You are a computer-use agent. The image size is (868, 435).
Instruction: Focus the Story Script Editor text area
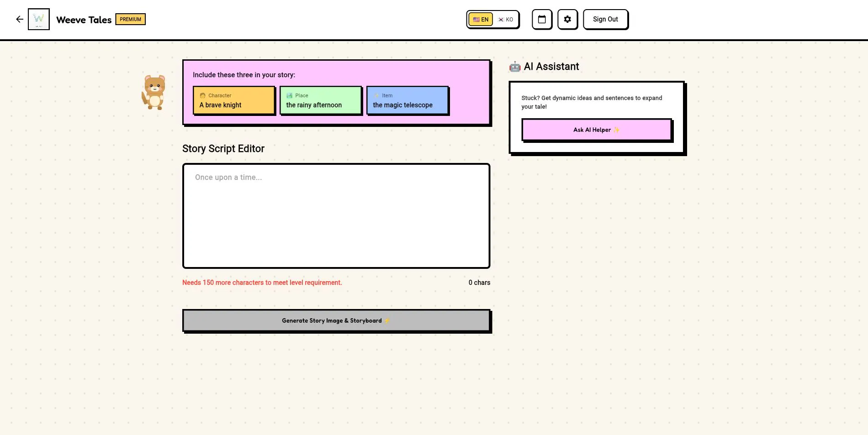pyautogui.click(x=336, y=215)
